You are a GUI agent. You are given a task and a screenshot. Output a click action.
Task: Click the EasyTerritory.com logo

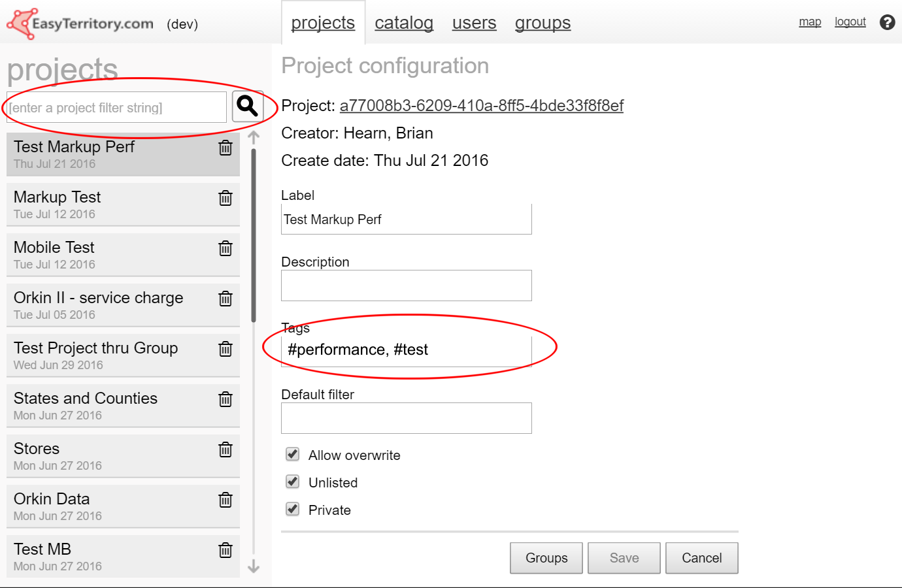80,24
